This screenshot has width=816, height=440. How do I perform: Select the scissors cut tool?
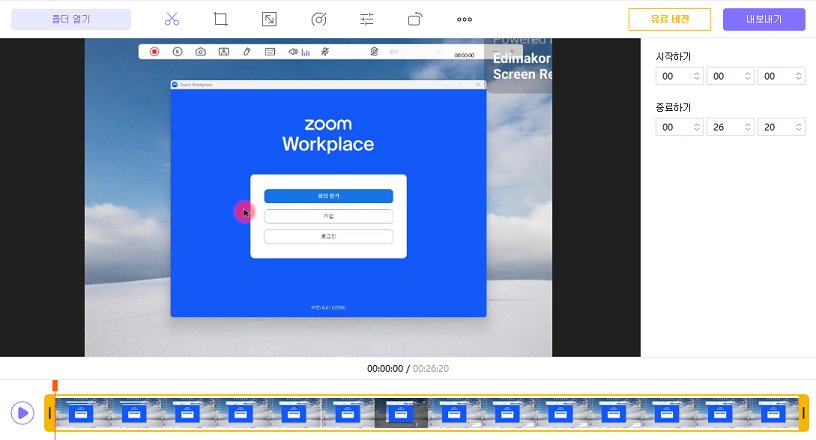(x=172, y=19)
